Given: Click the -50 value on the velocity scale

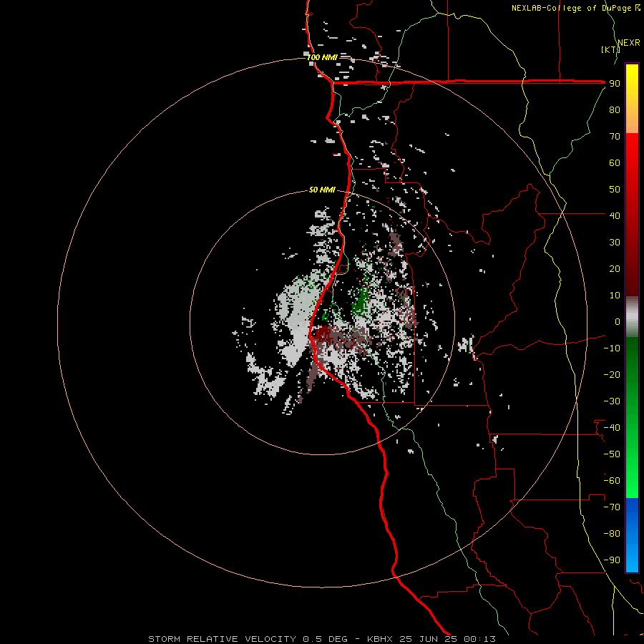Looking at the screenshot, I should click(x=612, y=454).
